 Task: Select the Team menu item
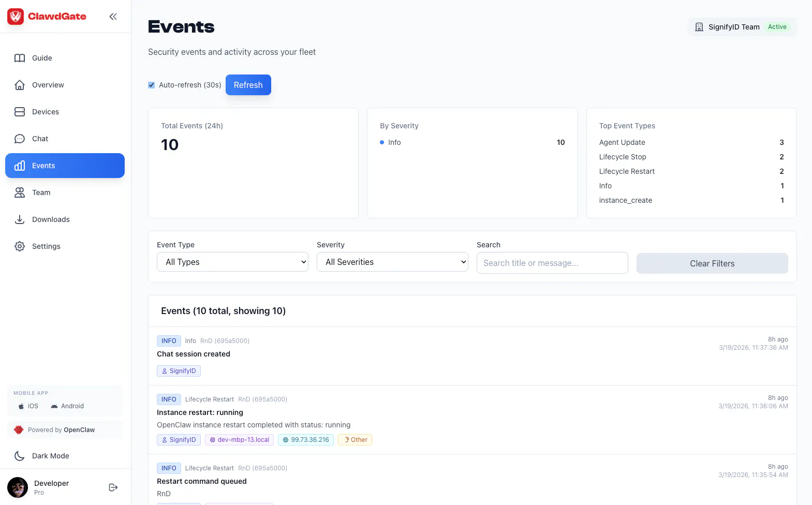[65, 192]
